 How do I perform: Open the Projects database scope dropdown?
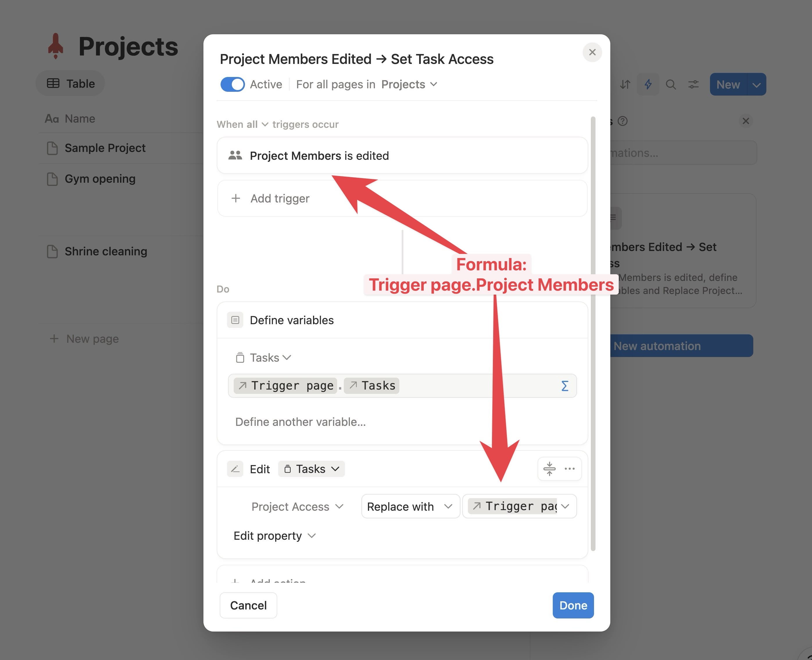[x=409, y=84]
